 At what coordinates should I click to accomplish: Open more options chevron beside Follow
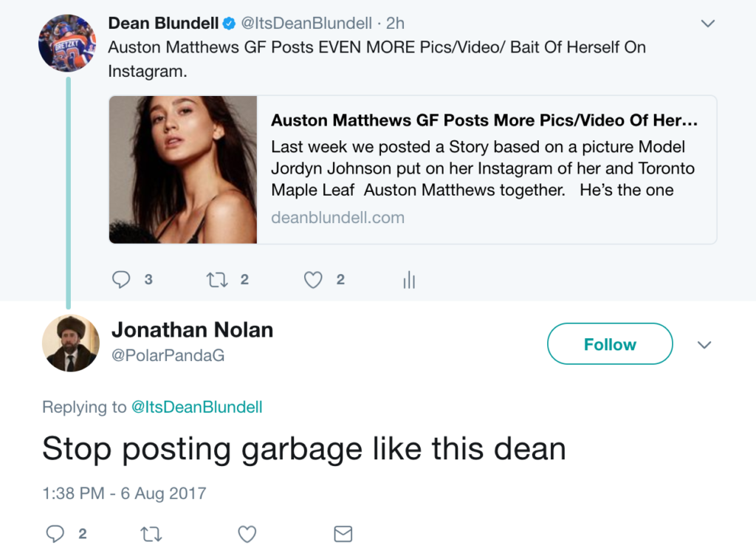[704, 345]
